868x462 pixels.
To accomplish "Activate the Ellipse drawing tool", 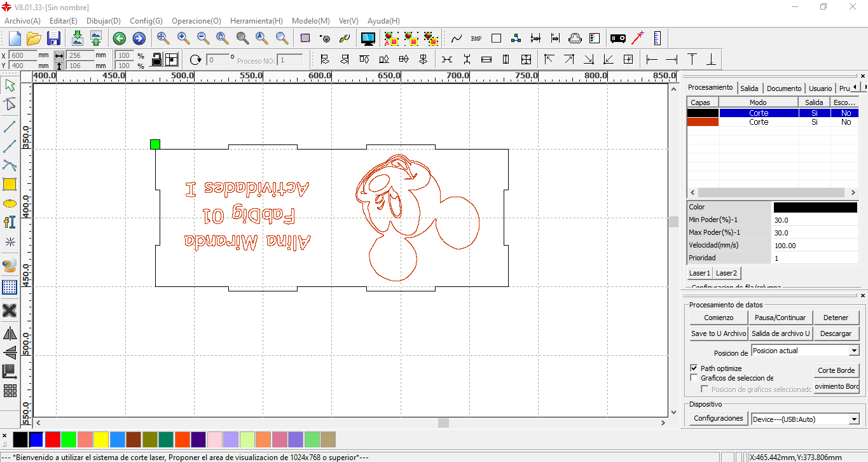I will click(x=10, y=204).
